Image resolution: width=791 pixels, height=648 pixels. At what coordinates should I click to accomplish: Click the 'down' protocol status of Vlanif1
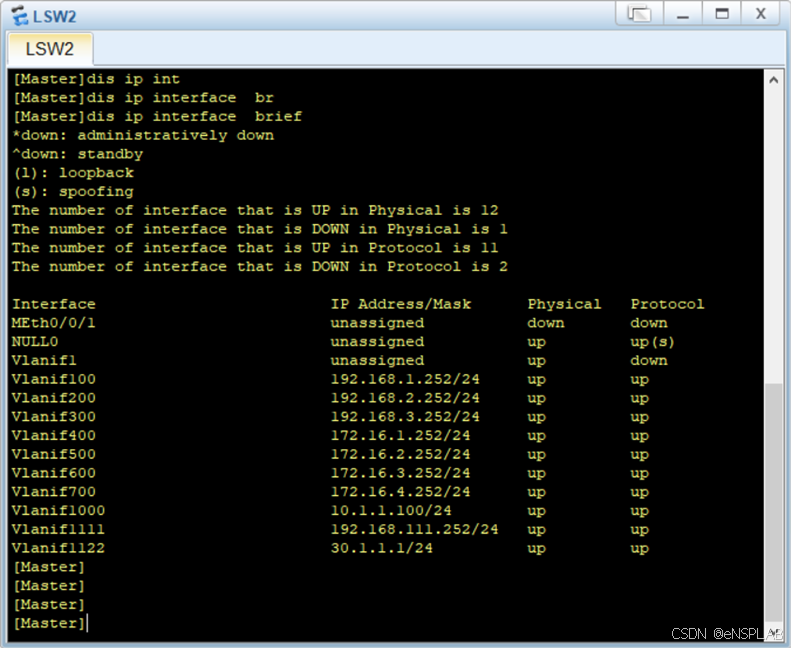[649, 360]
